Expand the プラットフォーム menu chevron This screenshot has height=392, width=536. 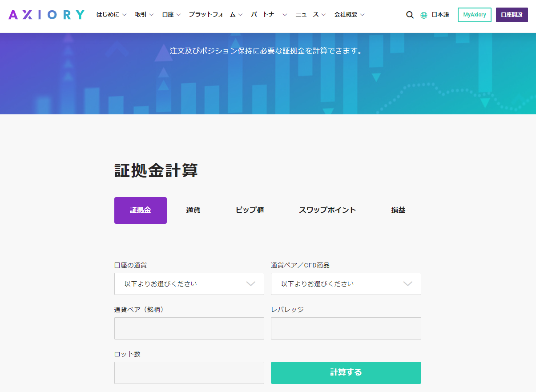coord(241,14)
